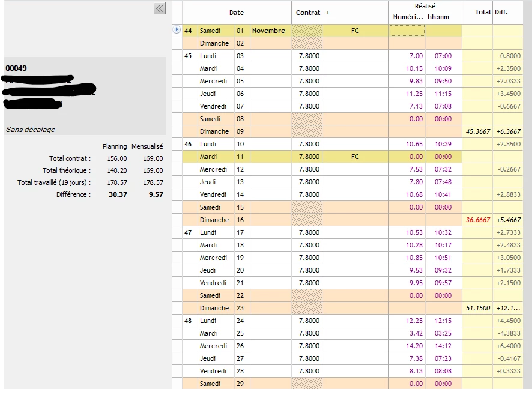This screenshot has width=532, height=404.
Task: Select the Contrat column header
Action: 308,13
